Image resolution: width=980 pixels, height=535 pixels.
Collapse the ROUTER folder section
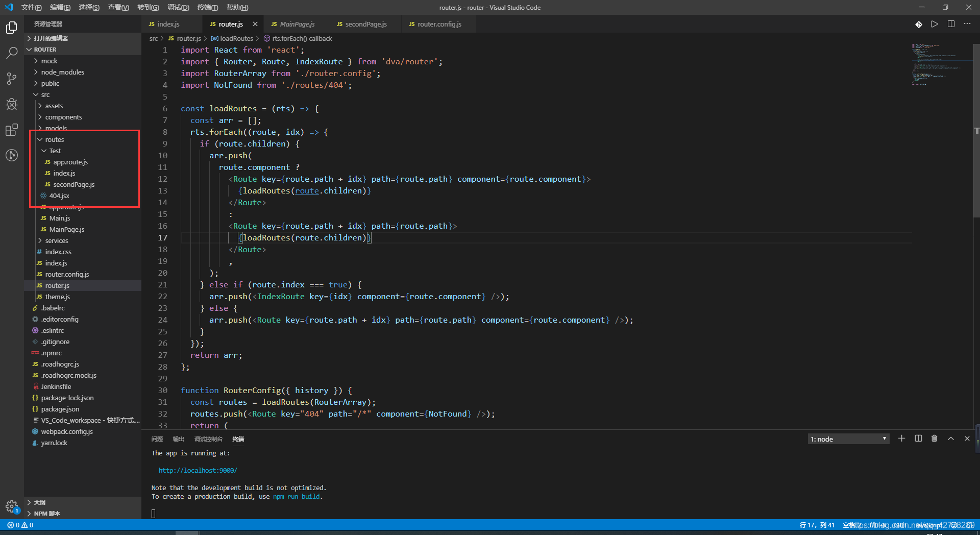tap(84, 50)
